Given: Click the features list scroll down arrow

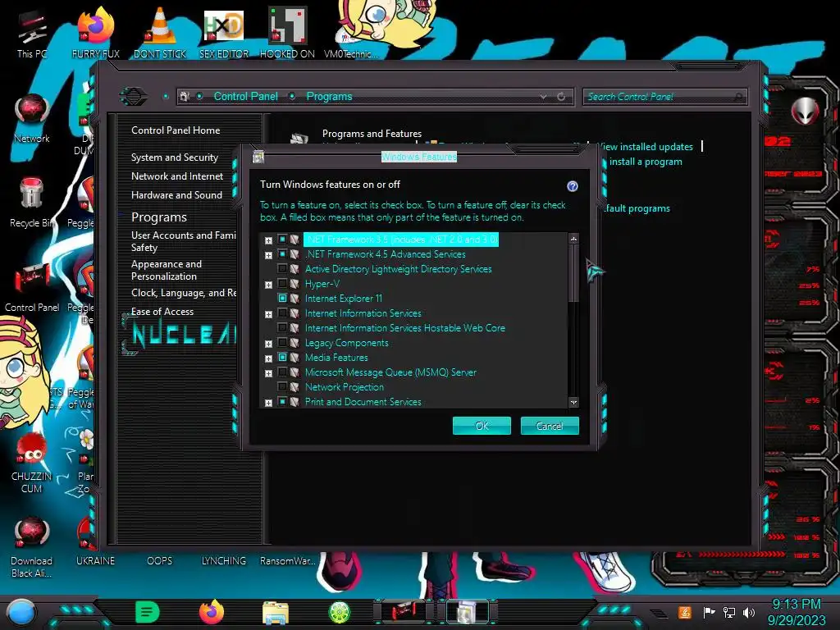Looking at the screenshot, I should pos(573,402).
